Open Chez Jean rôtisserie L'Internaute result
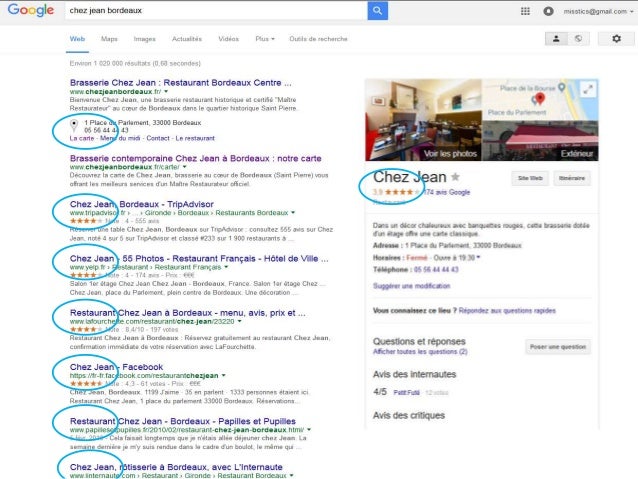Image resolution: width=638 pixels, height=479 pixels. (x=176, y=467)
